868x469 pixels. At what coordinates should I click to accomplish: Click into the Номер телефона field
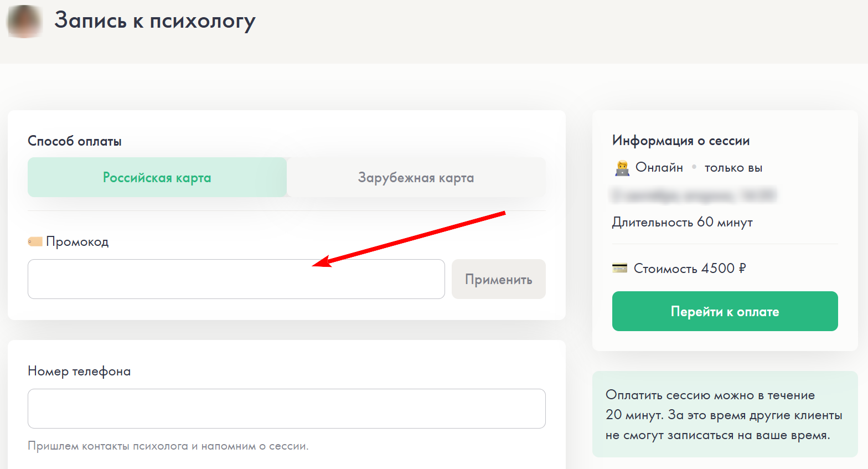point(286,409)
